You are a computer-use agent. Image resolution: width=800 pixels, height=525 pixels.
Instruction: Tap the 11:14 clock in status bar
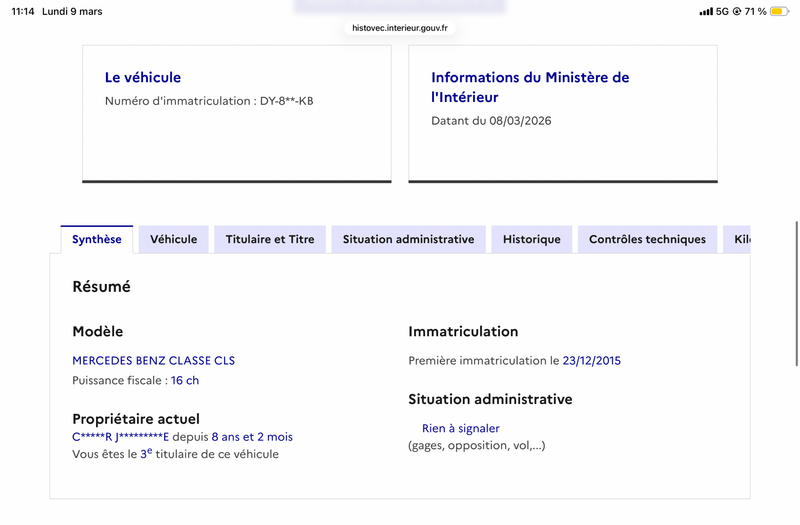tap(23, 11)
